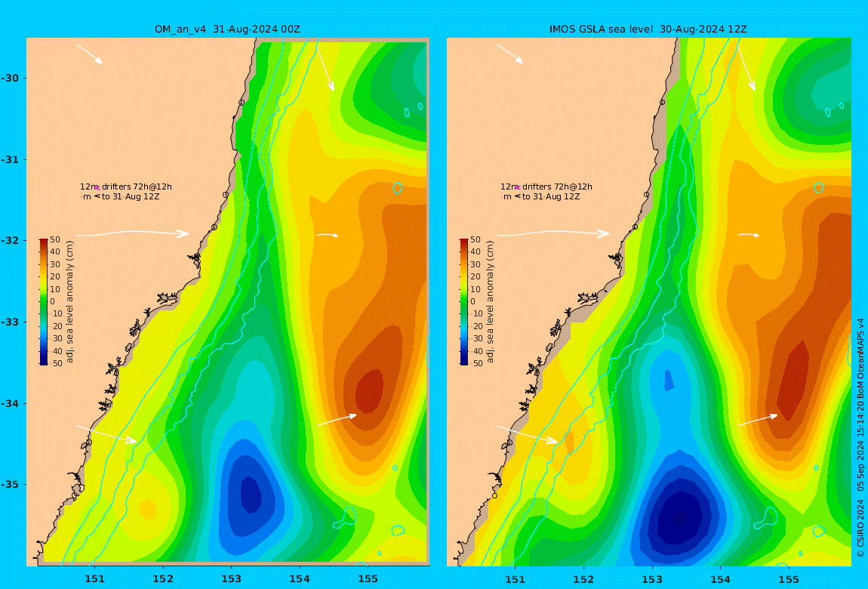Select the -32 latitude label
This screenshot has width=868, height=589.
click(x=9, y=241)
